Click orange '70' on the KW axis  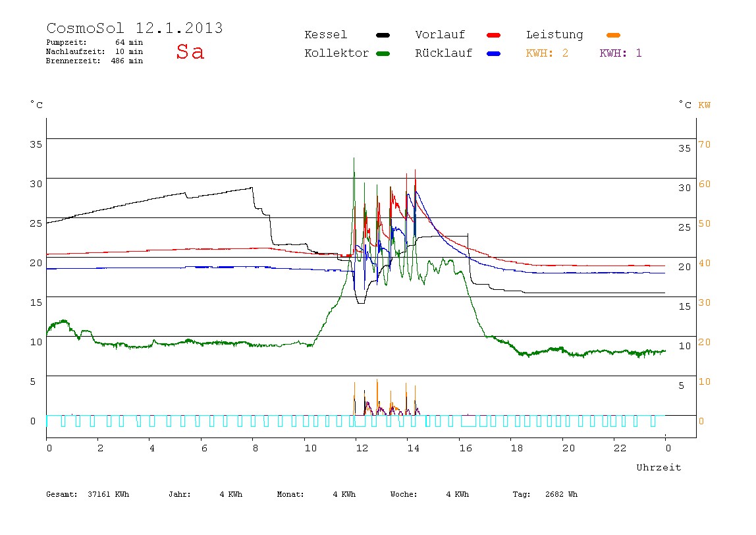pyautogui.click(x=705, y=144)
